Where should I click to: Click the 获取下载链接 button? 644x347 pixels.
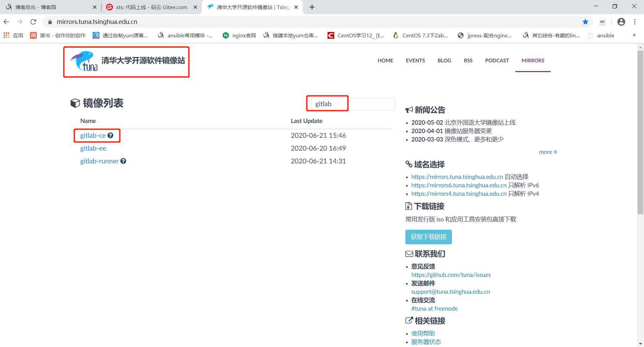428,237
